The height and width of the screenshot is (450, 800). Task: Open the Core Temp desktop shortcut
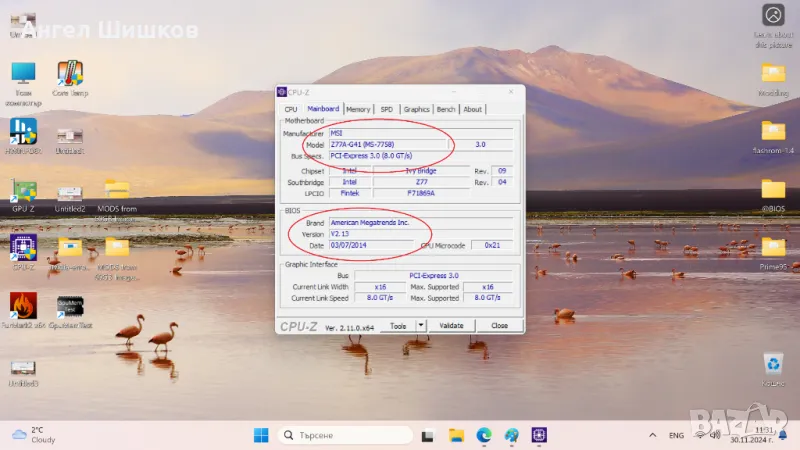pos(70,75)
